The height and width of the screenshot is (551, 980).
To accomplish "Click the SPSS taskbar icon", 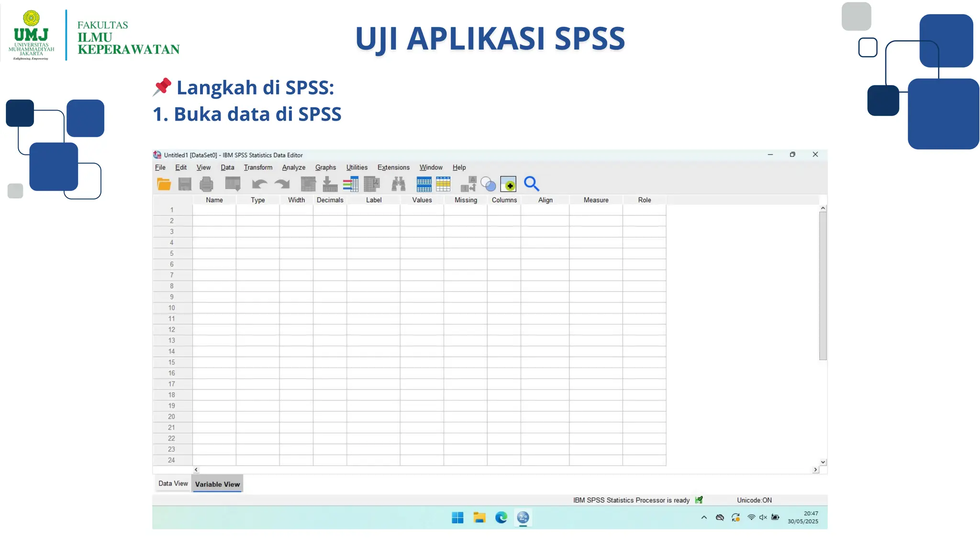I will point(523,518).
